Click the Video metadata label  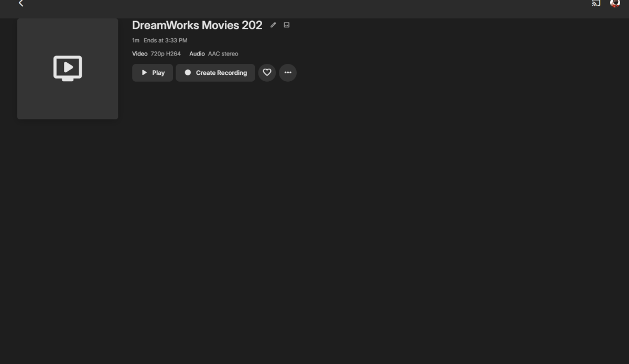click(139, 53)
